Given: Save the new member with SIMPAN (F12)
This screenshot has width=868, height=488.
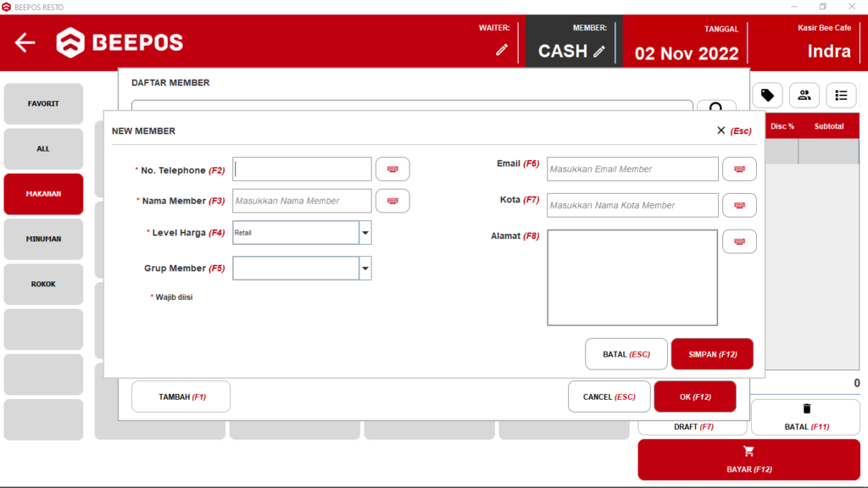Looking at the screenshot, I should 711,353.
